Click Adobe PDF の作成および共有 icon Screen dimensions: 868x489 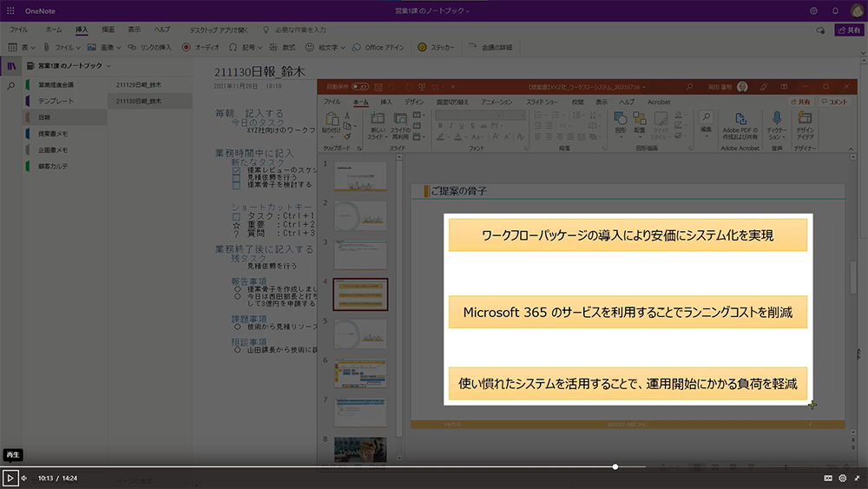tap(740, 118)
